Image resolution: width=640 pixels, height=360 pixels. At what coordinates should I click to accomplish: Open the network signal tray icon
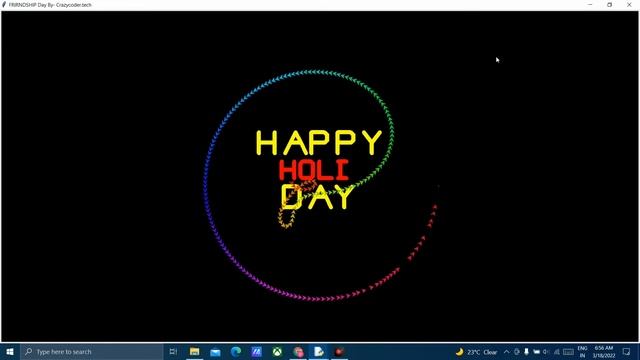pos(556,352)
